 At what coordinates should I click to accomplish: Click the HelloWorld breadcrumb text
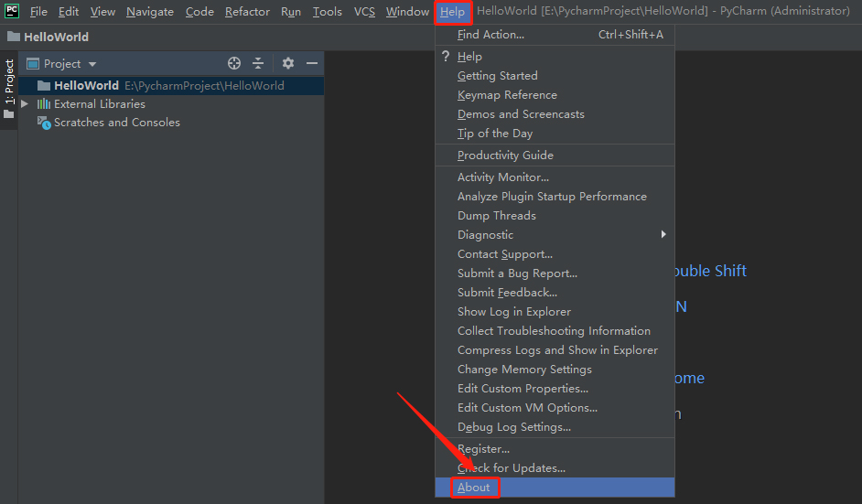56,37
